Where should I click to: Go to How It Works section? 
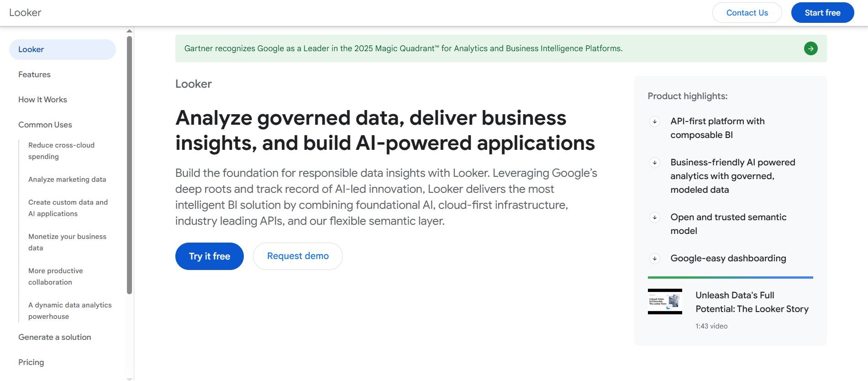point(42,100)
